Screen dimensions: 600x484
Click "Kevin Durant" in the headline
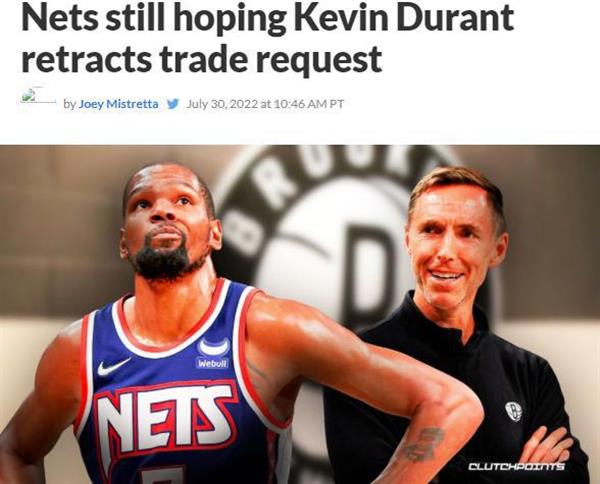[403, 18]
